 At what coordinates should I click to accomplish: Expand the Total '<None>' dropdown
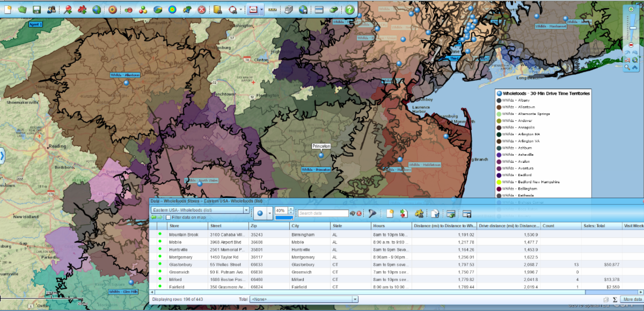pyautogui.click(x=355, y=299)
